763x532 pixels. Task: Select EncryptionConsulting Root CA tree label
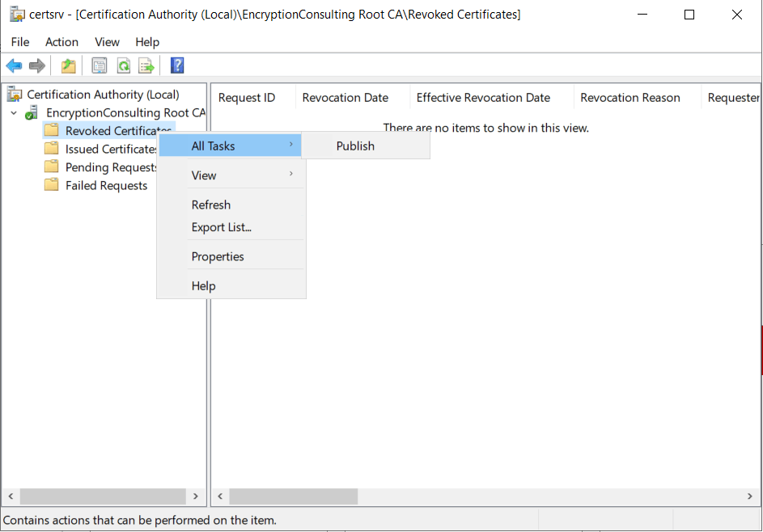pyautogui.click(x=125, y=113)
